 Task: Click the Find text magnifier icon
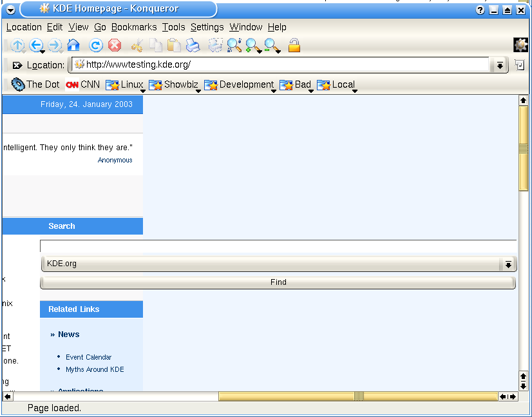coord(234,45)
